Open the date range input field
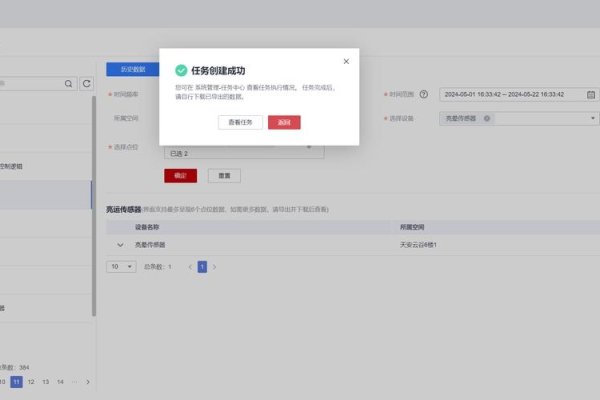Image resolution: width=600 pixels, height=400 pixels. click(x=518, y=95)
